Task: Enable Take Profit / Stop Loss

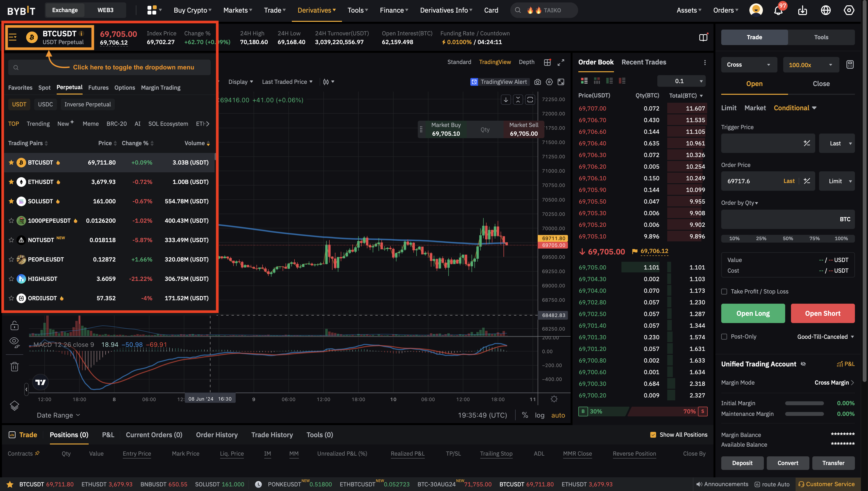Action: point(724,291)
